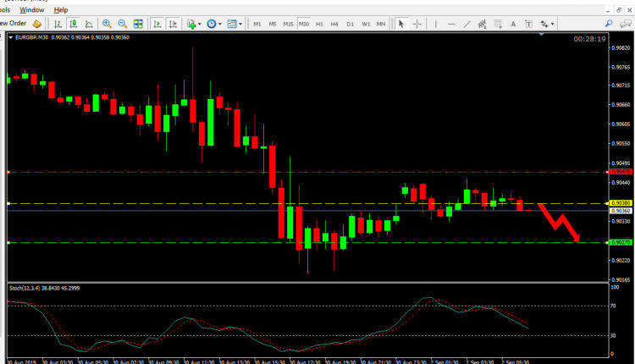Open Indicators list dropdown arrow

point(200,25)
